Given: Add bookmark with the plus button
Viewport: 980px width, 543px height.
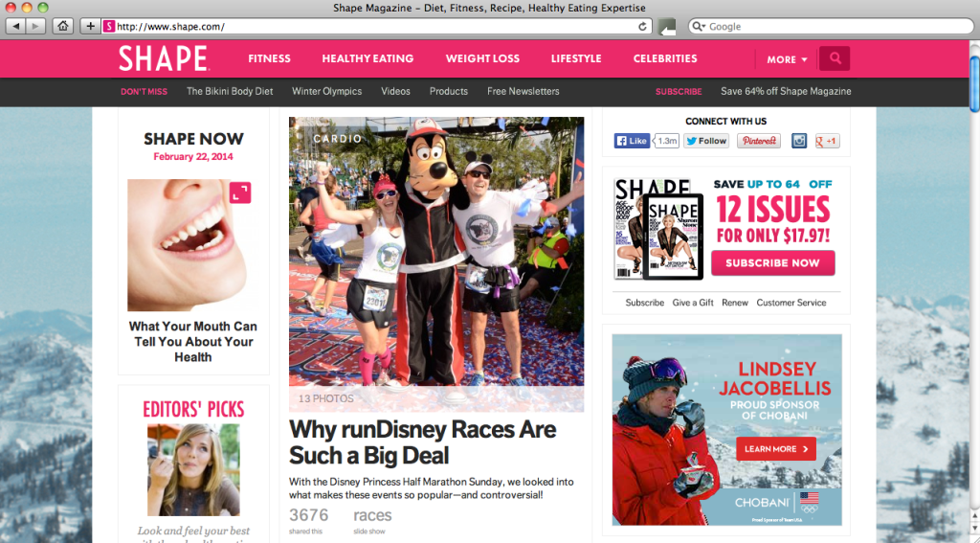Looking at the screenshot, I should [91, 26].
